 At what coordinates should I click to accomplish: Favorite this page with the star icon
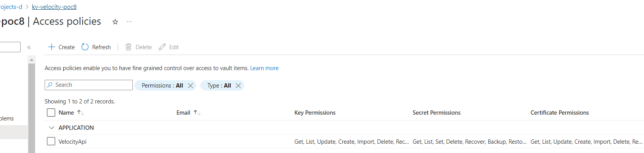(115, 22)
